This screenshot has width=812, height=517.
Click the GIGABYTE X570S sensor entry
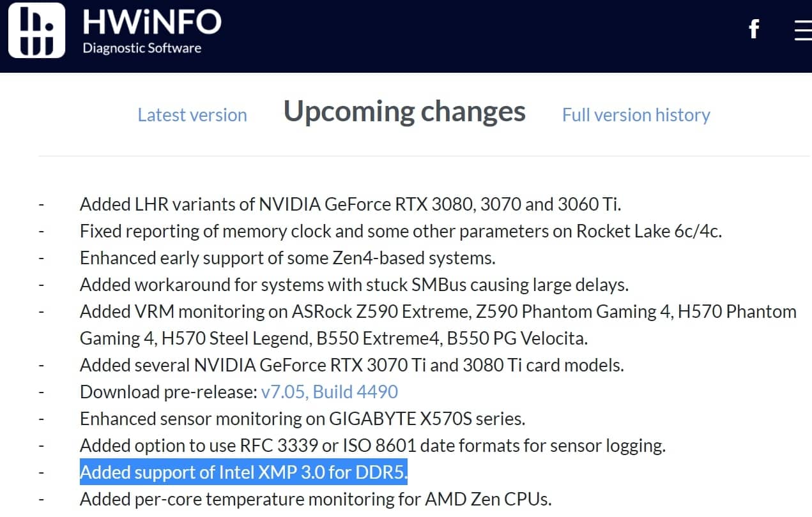pos(302,419)
